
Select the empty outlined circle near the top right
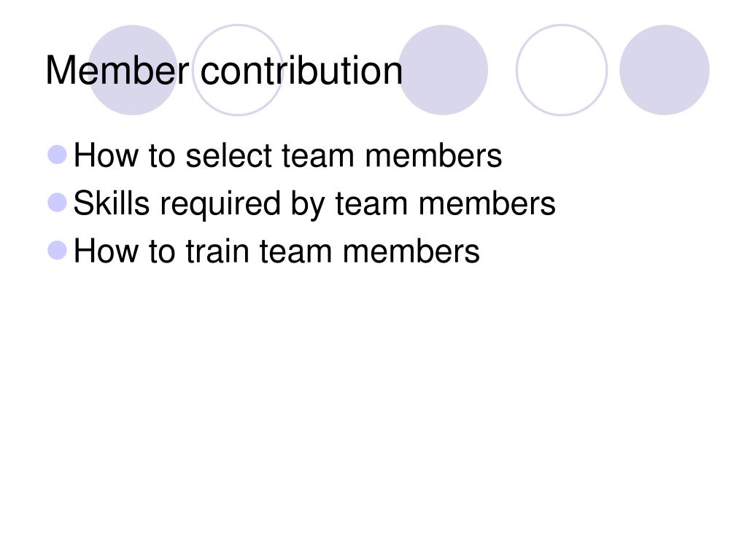pos(562,70)
